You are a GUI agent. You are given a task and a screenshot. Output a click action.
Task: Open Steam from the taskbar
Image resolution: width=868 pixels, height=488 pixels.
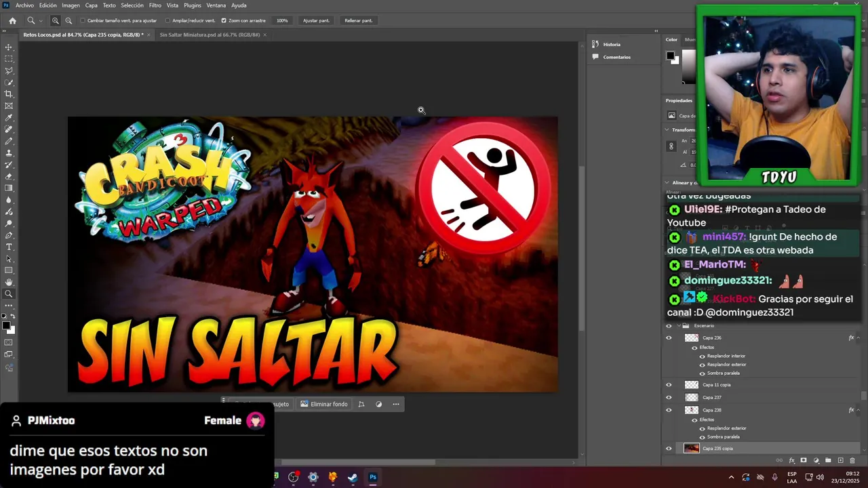(x=353, y=477)
